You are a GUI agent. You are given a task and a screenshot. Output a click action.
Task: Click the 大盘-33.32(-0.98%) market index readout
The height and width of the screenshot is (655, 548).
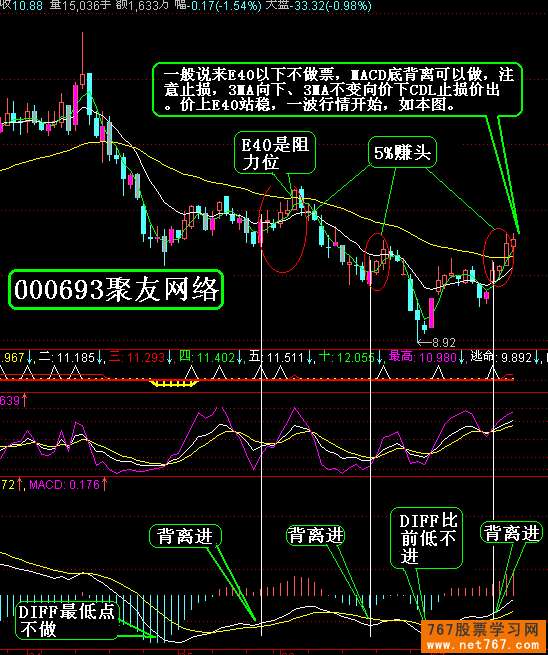(x=318, y=6)
